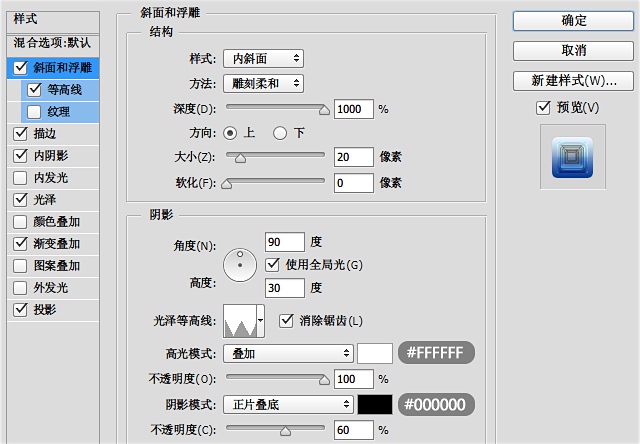Viewport: 640px width, 444px height.
Task: Select the 渐变叠加 style entry
Action: (56, 243)
